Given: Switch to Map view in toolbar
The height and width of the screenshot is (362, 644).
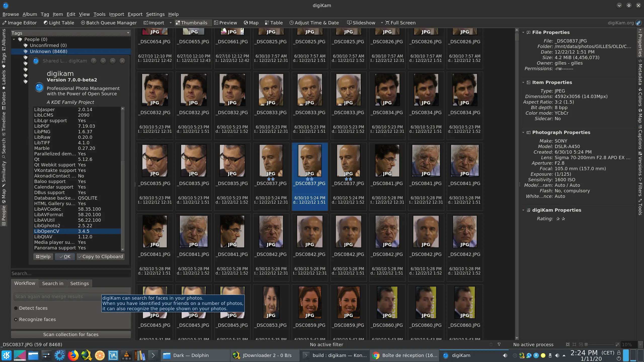Looking at the screenshot, I should [x=251, y=23].
